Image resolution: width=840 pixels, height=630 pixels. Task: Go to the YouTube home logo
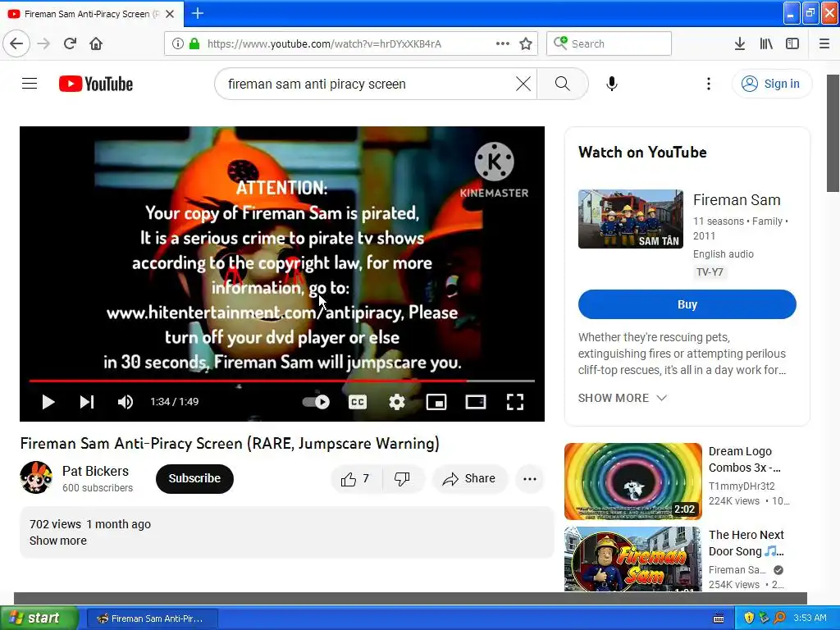[96, 84]
